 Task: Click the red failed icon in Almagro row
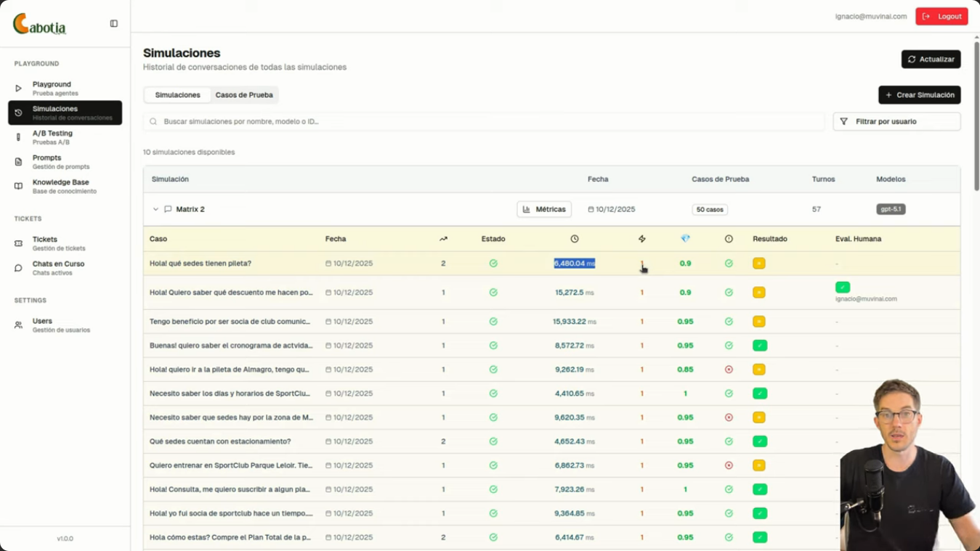pos(729,370)
